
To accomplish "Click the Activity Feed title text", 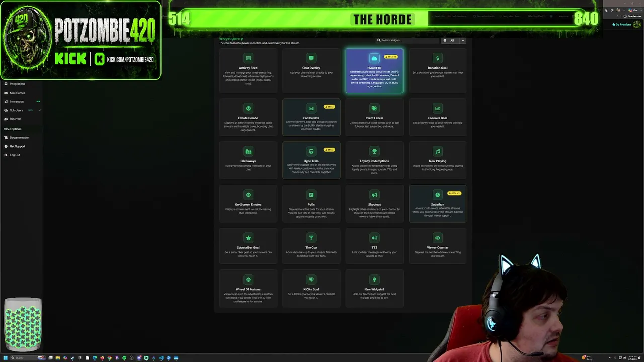I will click(248, 68).
